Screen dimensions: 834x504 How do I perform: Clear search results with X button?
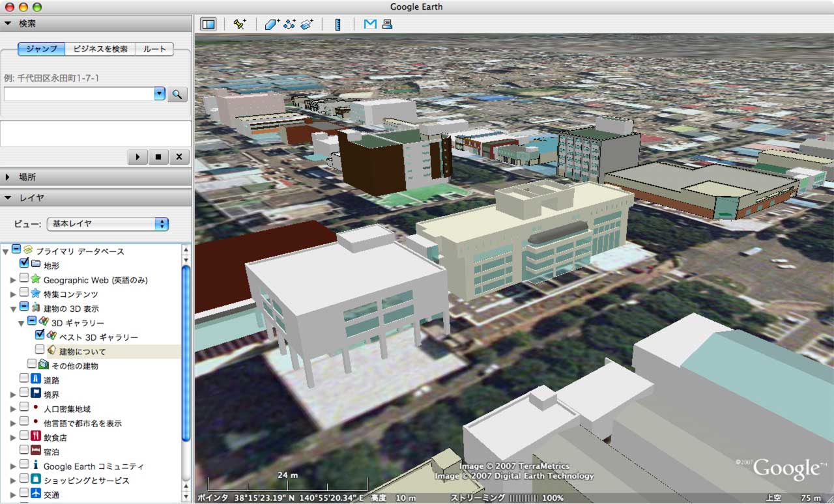[179, 157]
